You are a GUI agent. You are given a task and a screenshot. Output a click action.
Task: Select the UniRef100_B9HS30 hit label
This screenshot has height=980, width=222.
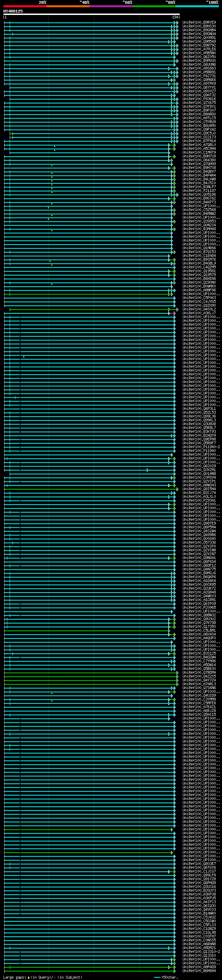point(199,26)
